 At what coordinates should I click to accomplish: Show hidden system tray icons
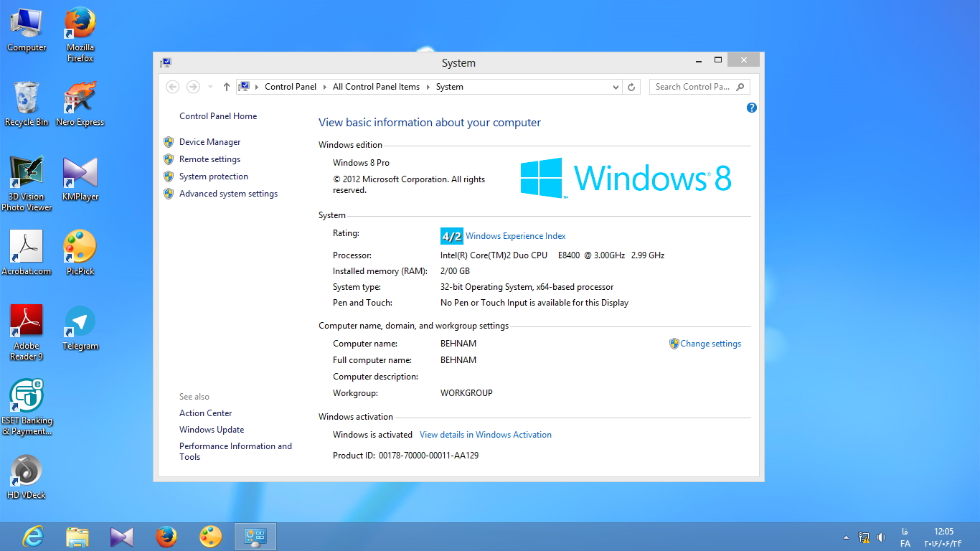click(846, 537)
